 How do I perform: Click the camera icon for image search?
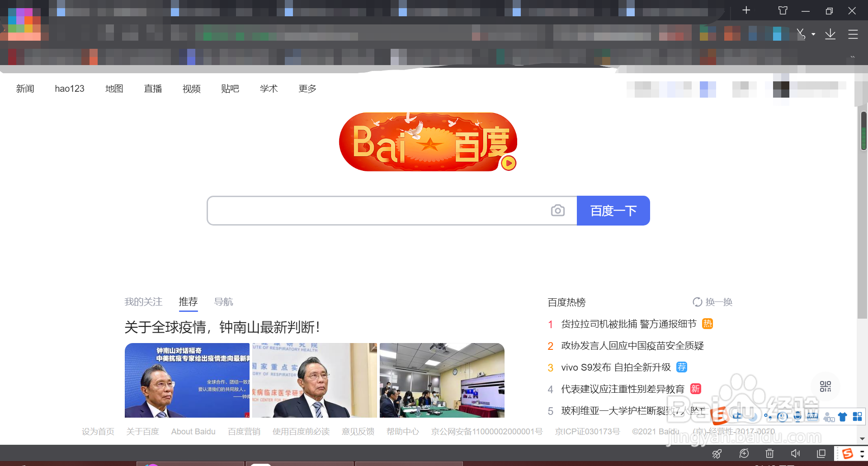click(558, 211)
